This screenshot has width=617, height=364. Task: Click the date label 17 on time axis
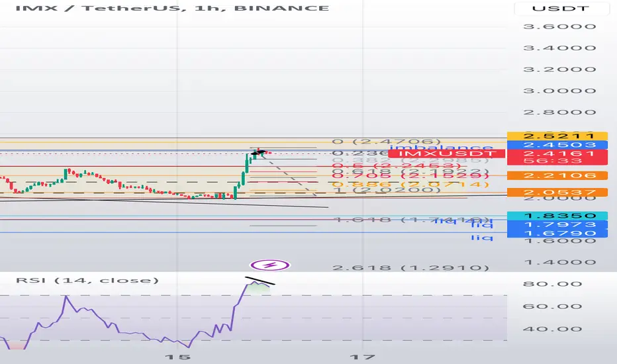[x=362, y=357]
